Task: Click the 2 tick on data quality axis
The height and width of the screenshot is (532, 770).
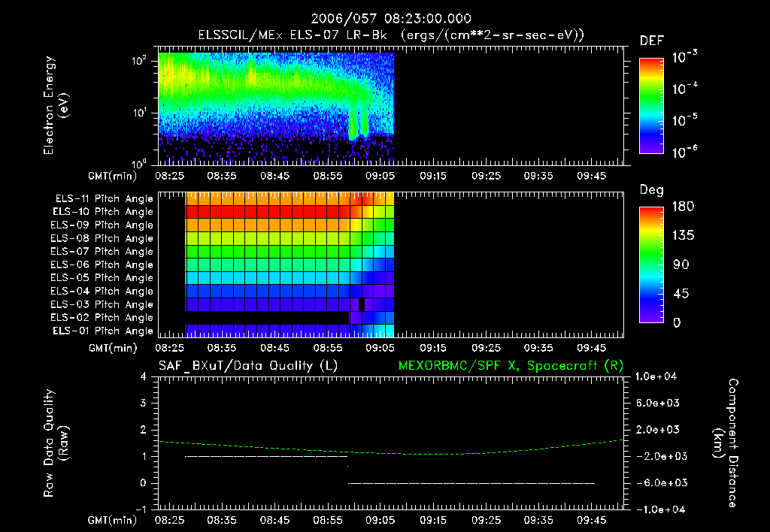Action: [x=144, y=429]
